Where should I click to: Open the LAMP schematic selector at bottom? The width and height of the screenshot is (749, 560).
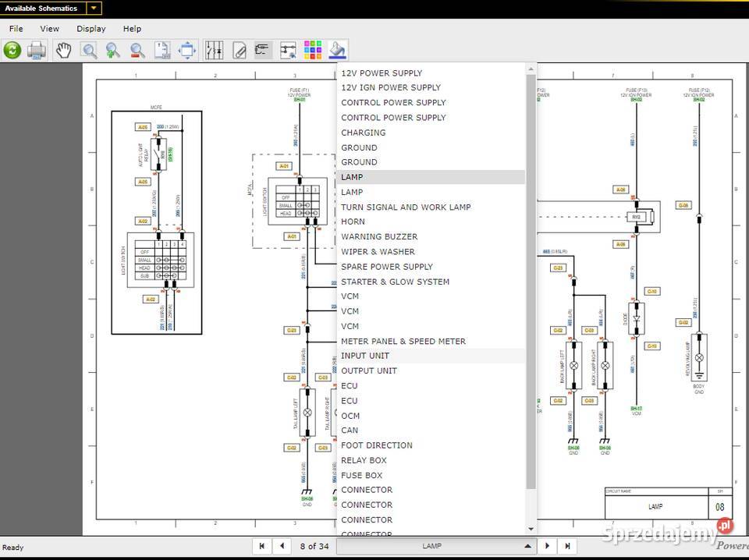pyautogui.click(x=431, y=546)
